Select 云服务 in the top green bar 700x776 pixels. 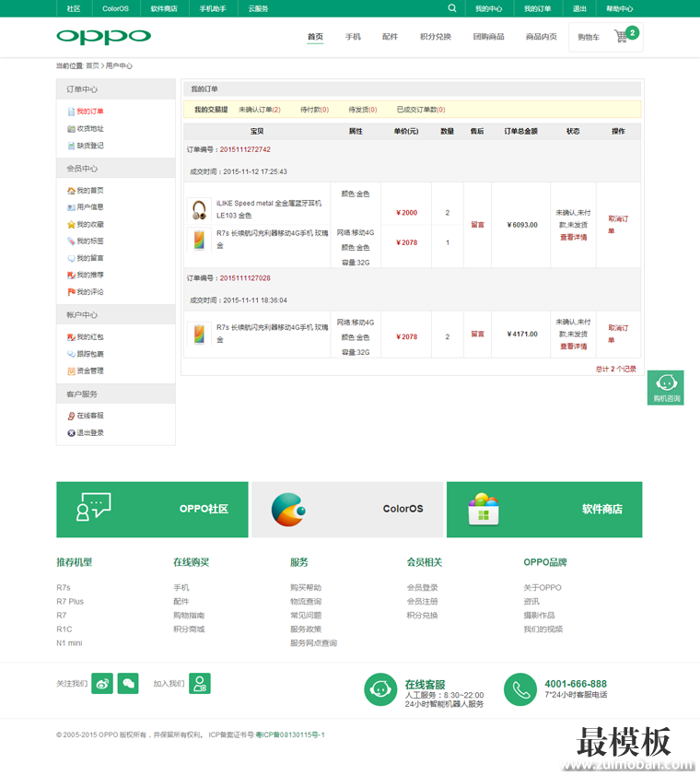point(258,9)
